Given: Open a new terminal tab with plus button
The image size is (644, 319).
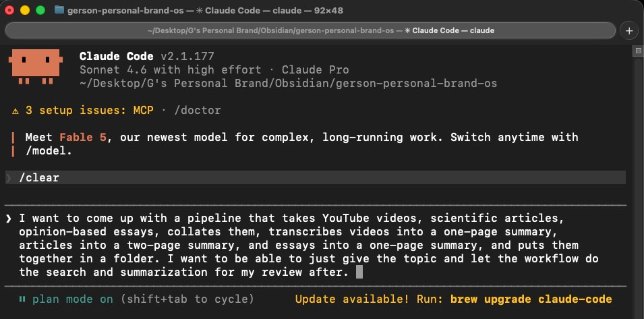Looking at the screenshot, I should [628, 31].
